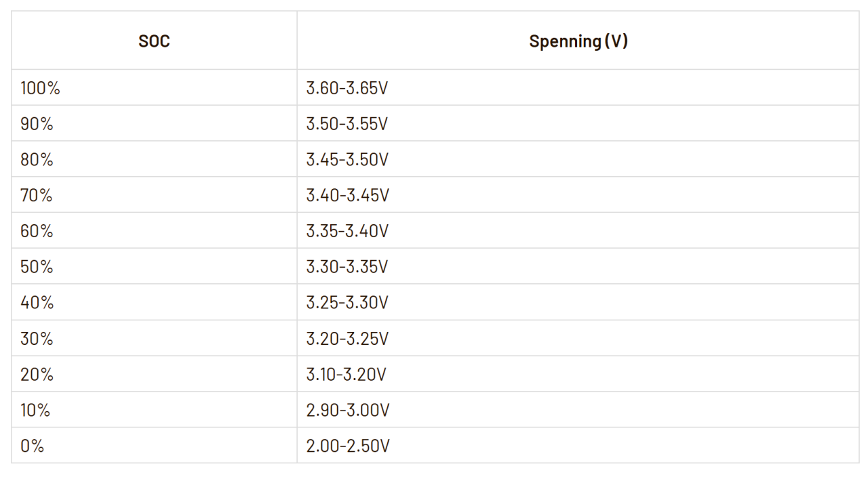The image size is (868, 479).
Task: Select the 0% SOC cell
Action: point(32,446)
